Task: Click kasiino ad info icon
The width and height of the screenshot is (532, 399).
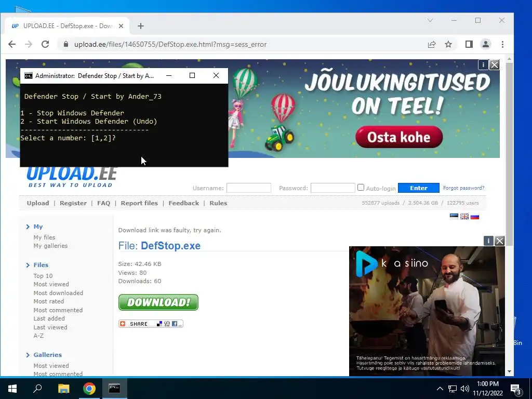Action: click(488, 241)
